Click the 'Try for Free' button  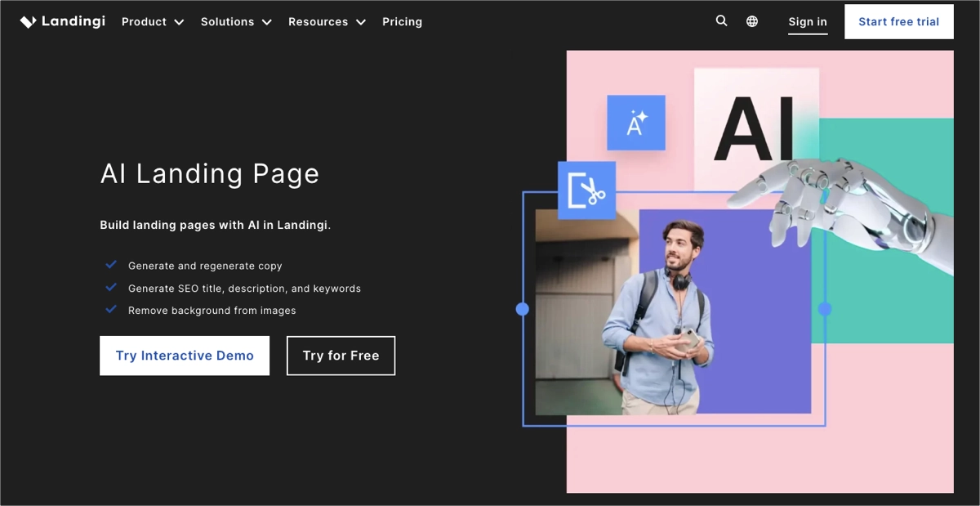(341, 356)
